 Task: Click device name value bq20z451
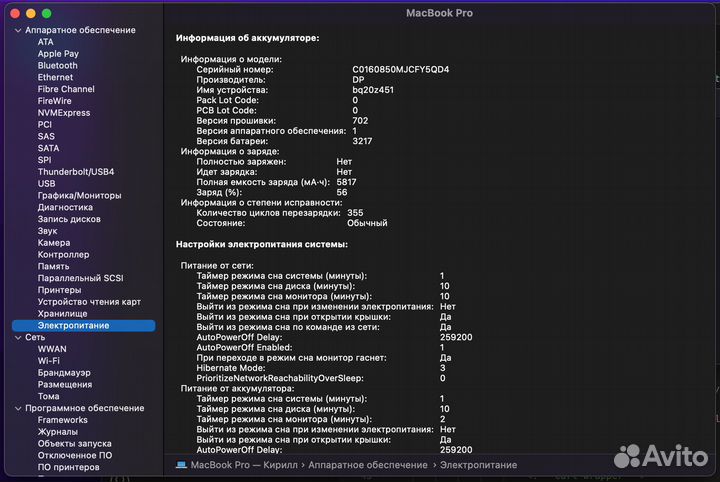pyautogui.click(x=373, y=90)
